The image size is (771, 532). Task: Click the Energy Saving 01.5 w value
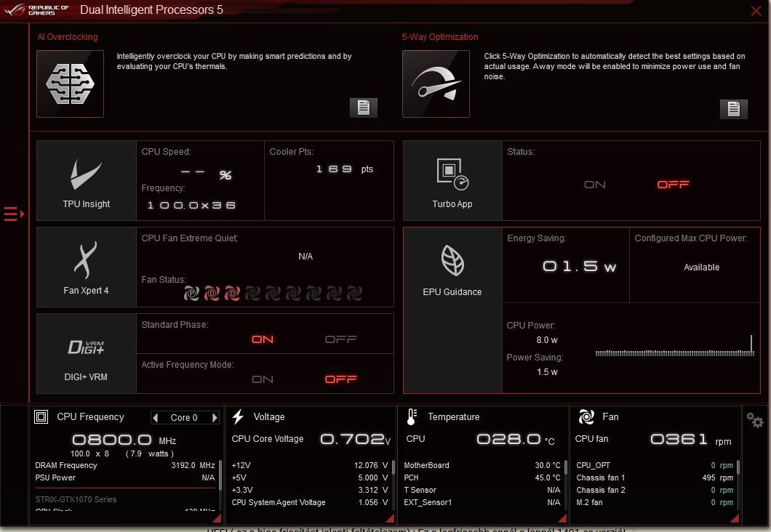point(579,267)
